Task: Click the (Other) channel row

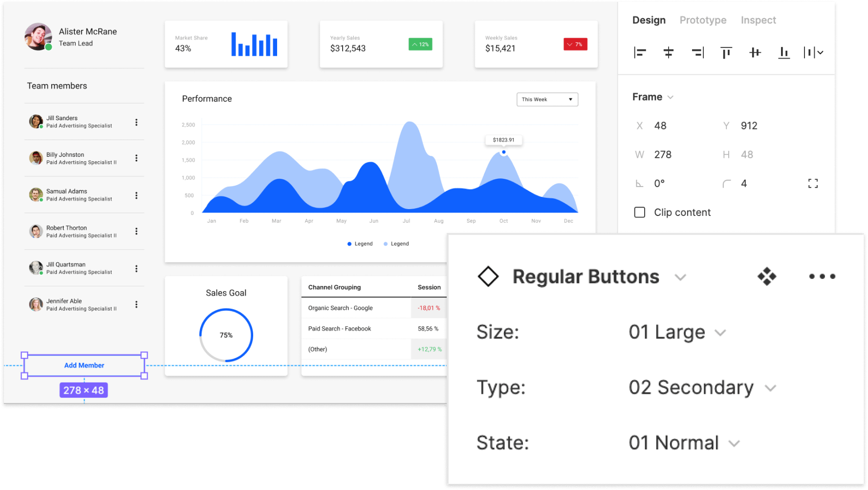Action: pyautogui.click(x=374, y=349)
